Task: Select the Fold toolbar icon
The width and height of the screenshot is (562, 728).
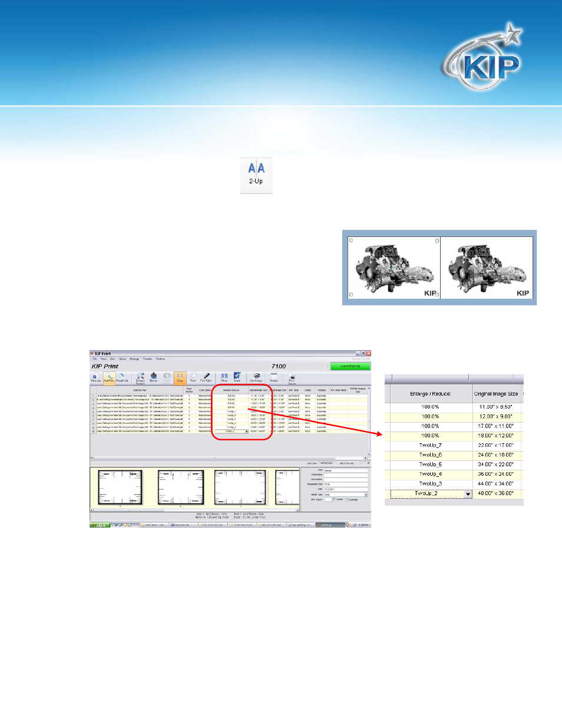Action: click(x=193, y=378)
